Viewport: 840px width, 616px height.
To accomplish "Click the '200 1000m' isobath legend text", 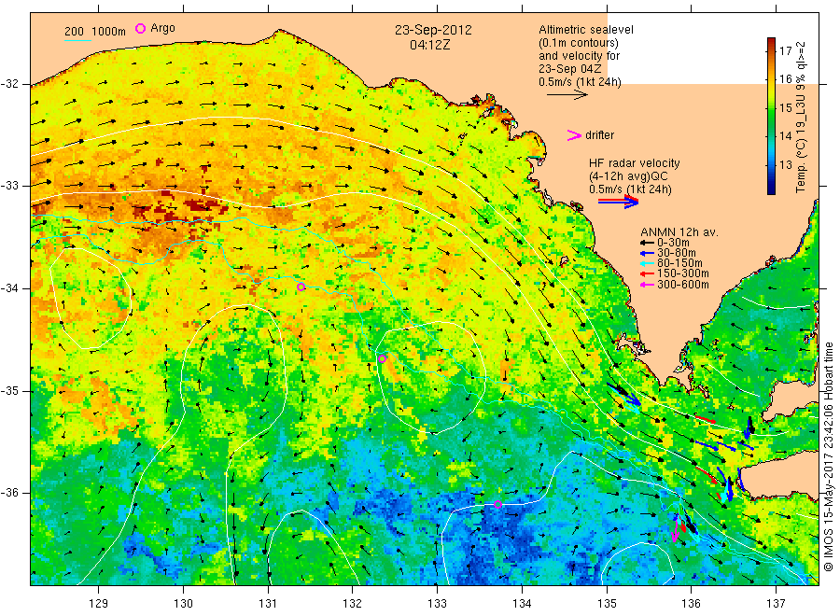I will pyautogui.click(x=95, y=32).
